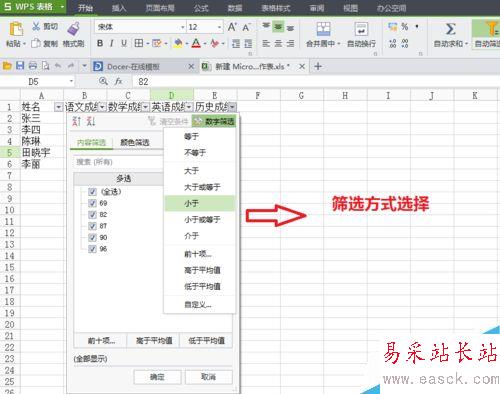This screenshot has height=394, width=500.
Task: Toggle the select all (全选) checkbox
Action: tap(92, 192)
